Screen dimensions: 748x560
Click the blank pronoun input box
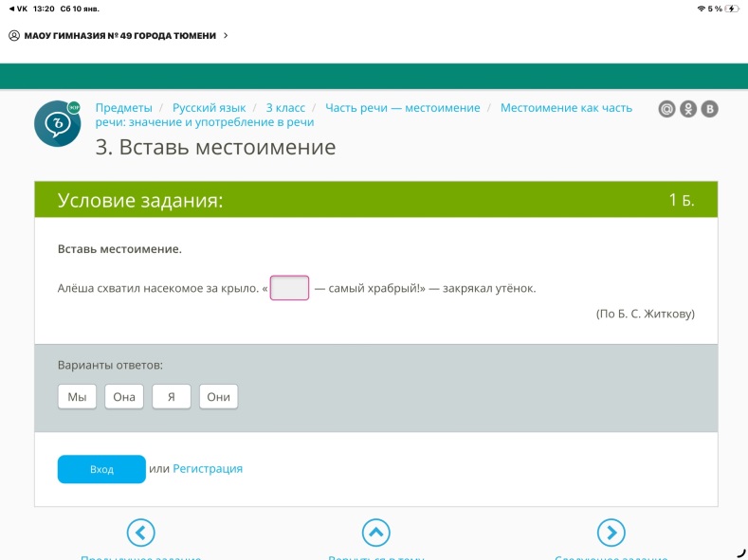coord(290,288)
